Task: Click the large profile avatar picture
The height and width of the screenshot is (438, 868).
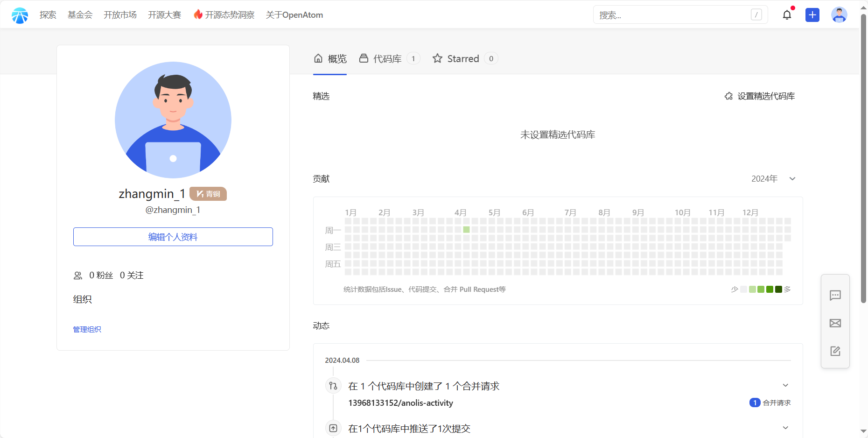Action: tap(173, 120)
